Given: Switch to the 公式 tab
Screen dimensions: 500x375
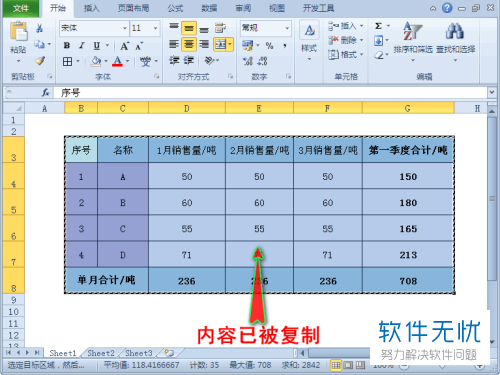Looking at the screenshot, I should (175, 8).
